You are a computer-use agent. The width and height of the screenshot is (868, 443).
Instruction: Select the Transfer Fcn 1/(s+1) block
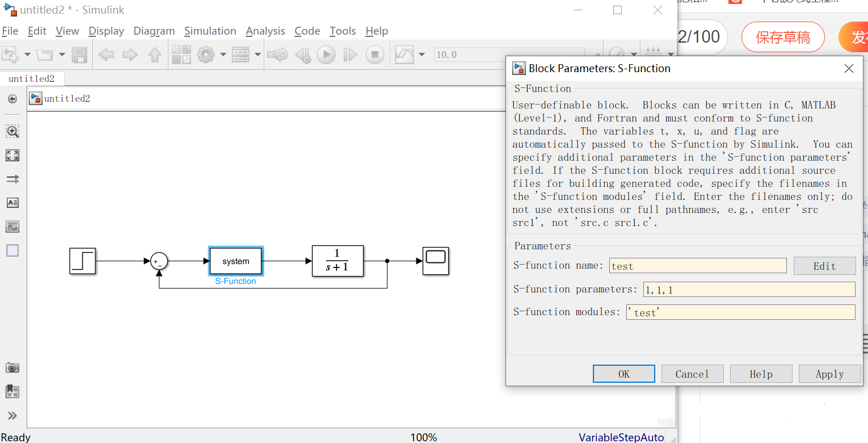click(x=338, y=261)
